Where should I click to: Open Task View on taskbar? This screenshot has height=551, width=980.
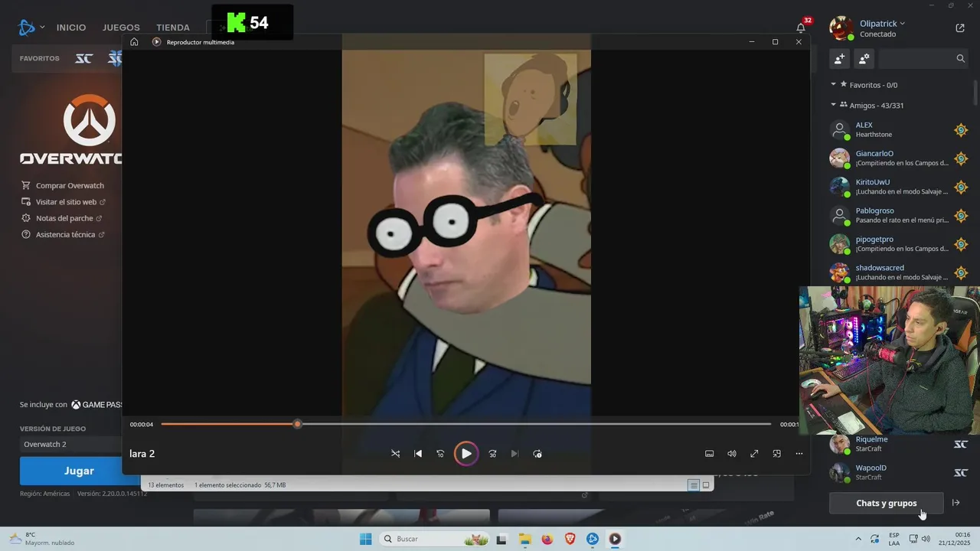tap(501, 539)
